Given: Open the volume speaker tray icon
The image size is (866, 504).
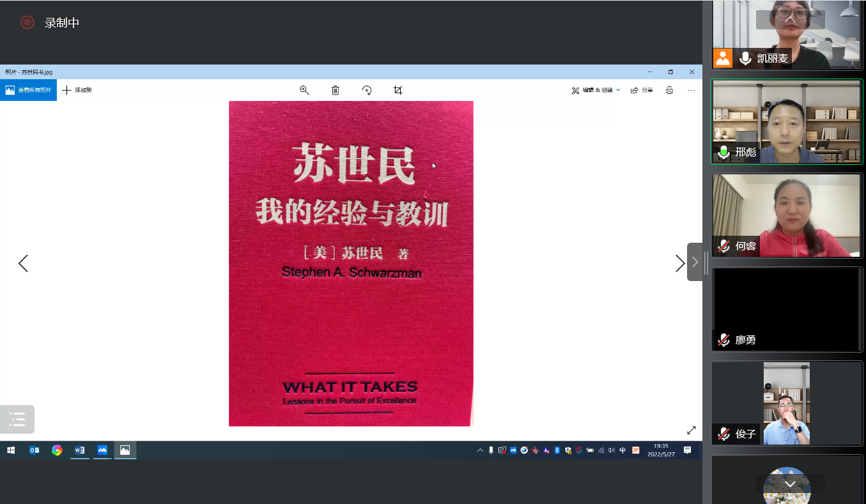Looking at the screenshot, I should coord(612,450).
